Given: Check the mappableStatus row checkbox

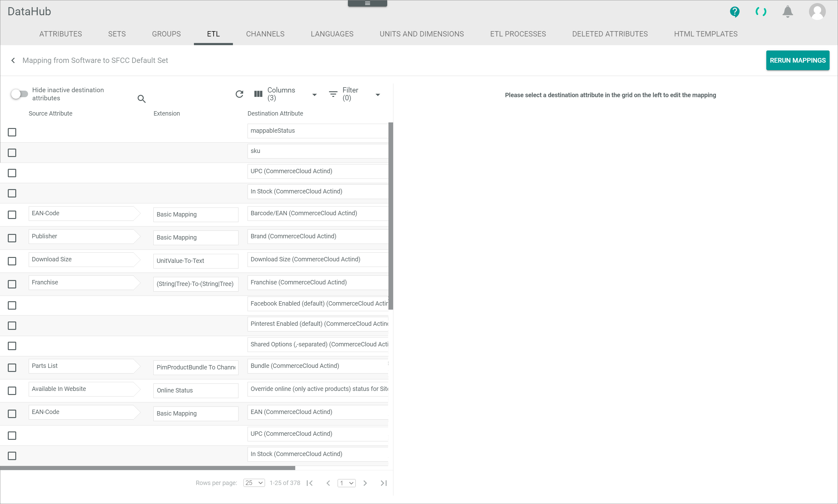Looking at the screenshot, I should click(x=12, y=132).
